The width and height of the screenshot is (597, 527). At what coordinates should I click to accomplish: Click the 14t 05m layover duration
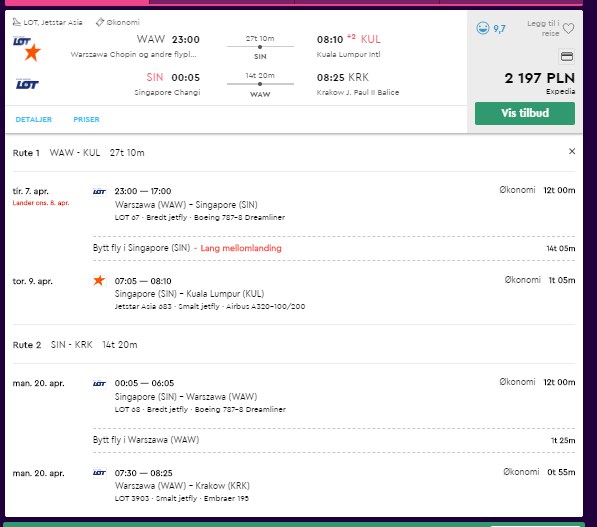(561, 249)
